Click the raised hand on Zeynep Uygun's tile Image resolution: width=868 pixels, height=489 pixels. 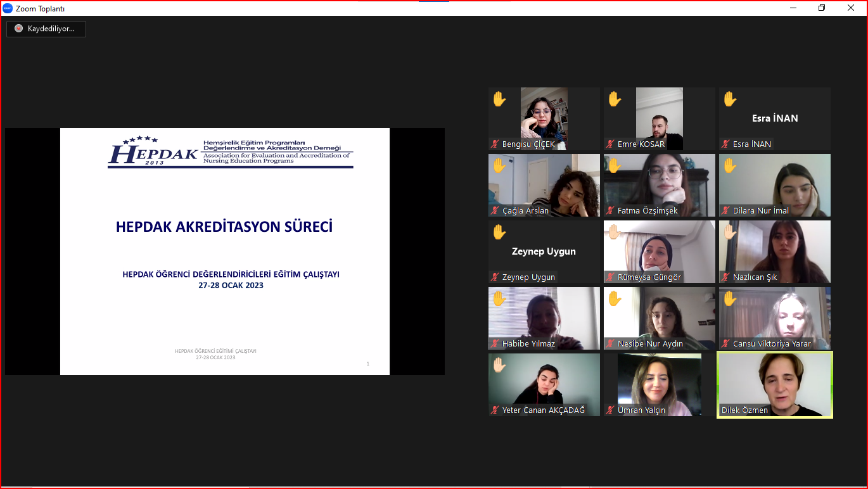click(499, 232)
